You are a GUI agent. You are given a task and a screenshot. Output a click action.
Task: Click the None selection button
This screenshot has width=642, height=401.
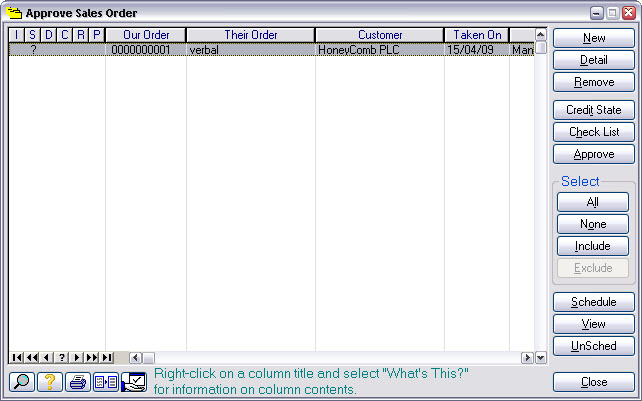click(592, 224)
